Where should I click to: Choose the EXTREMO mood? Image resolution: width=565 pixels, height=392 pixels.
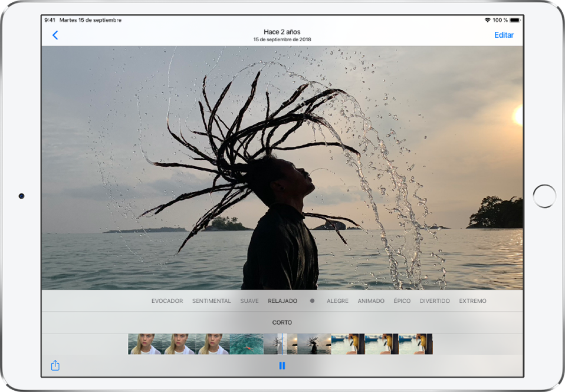(x=472, y=301)
